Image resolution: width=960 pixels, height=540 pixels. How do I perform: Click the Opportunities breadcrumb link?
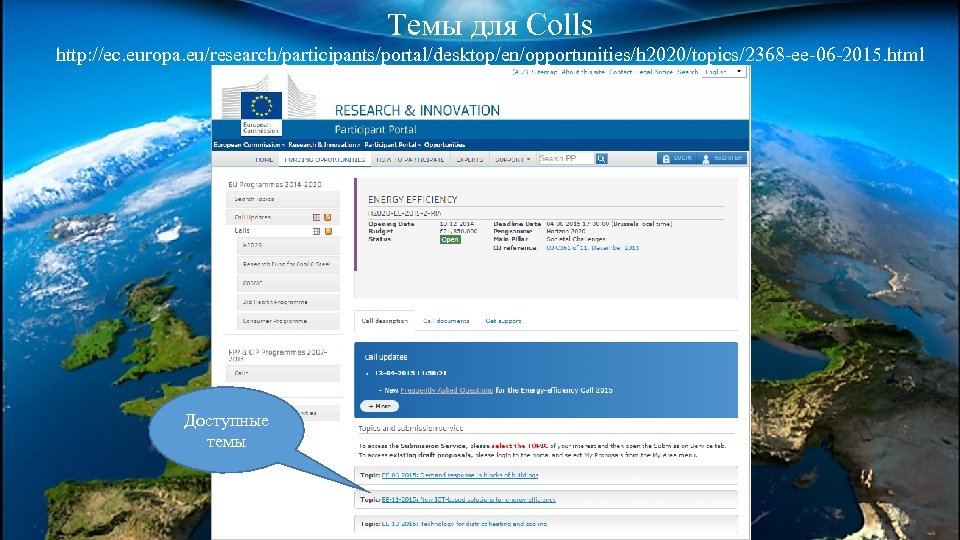(444, 145)
